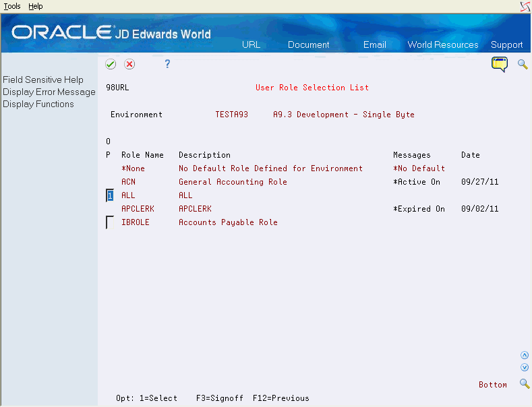Screen dimensions: 532x407
Task: Select Field Sensitive Help
Action: [x=43, y=80]
